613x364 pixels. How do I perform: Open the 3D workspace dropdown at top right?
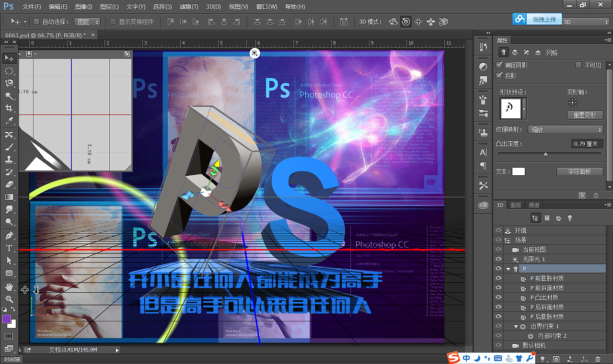pyautogui.click(x=586, y=22)
